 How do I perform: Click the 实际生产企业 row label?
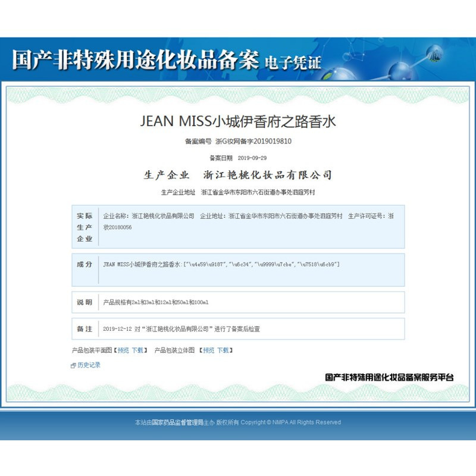(84, 227)
